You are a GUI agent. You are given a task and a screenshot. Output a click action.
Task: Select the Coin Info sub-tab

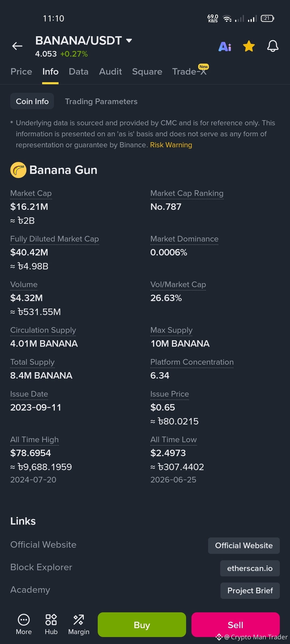coord(32,101)
